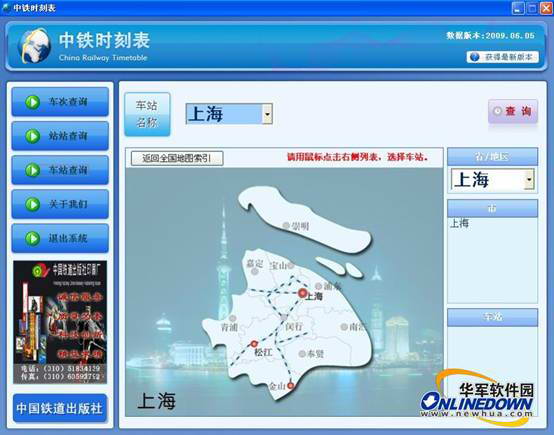This screenshot has height=435, width=554.
Task: Click the green arrow icon beside 车站查询
Action: [x=33, y=170]
